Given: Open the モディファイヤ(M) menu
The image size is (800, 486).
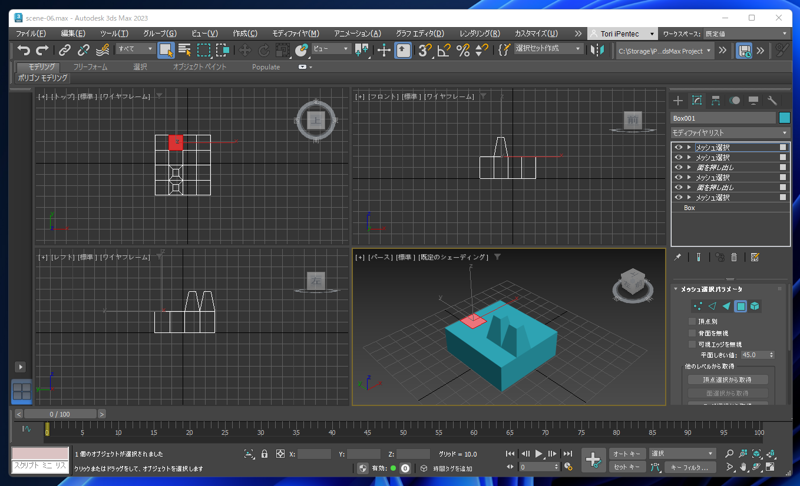Looking at the screenshot, I should [x=295, y=34].
